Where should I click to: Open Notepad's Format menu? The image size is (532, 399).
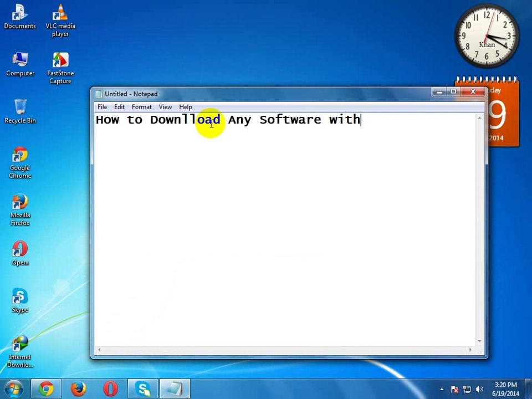point(142,107)
